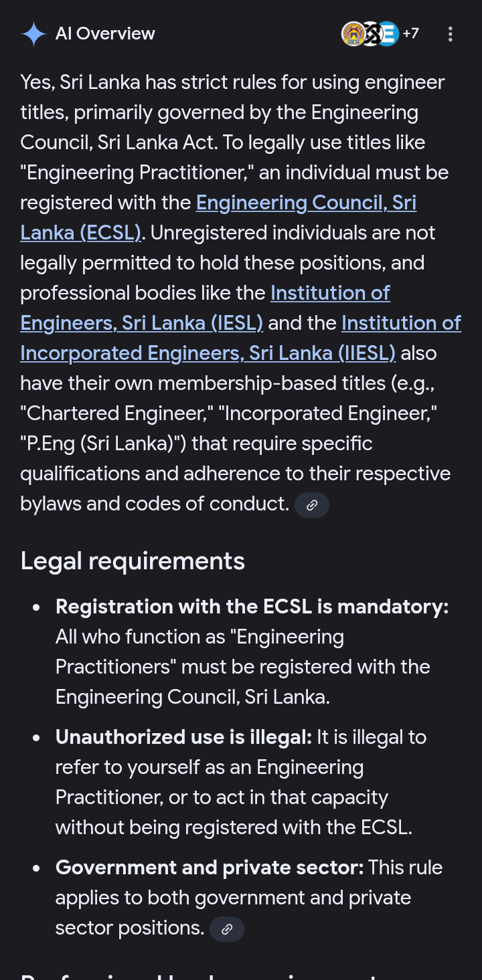Follow the 'Lanka (ECSL)' link text
This screenshot has height=980, width=482.
(x=81, y=233)
